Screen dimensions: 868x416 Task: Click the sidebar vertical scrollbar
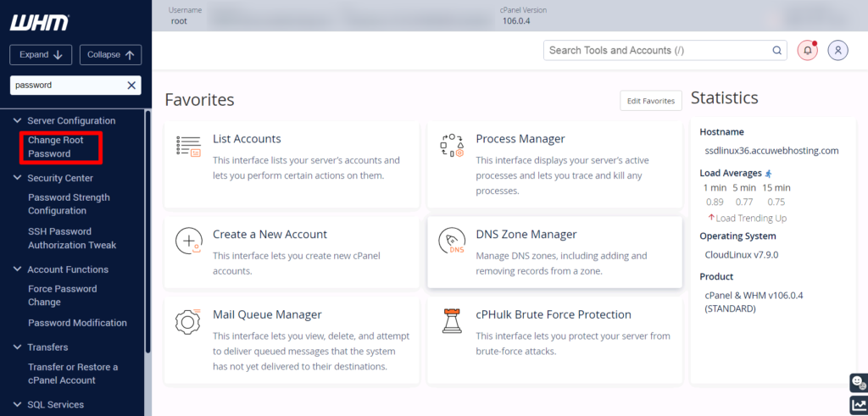[x=147, y=232]
